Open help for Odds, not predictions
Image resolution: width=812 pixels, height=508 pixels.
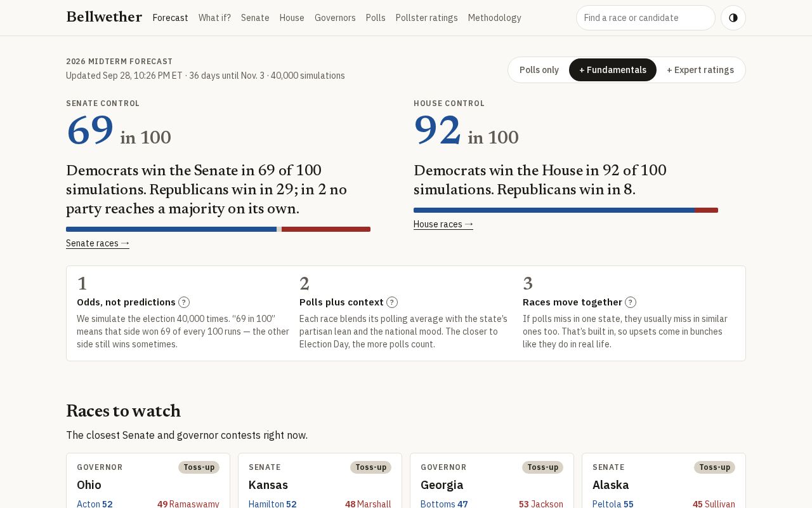[184, 302]
